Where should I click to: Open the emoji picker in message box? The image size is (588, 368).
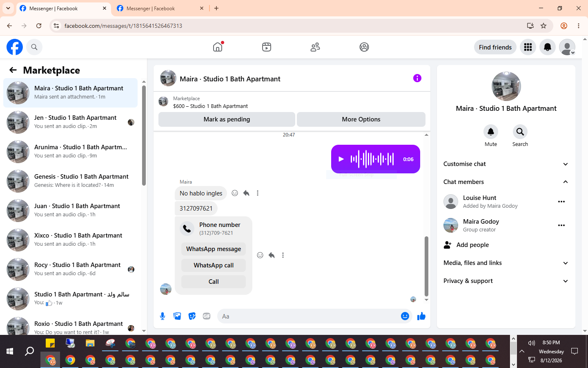(405, 316)
